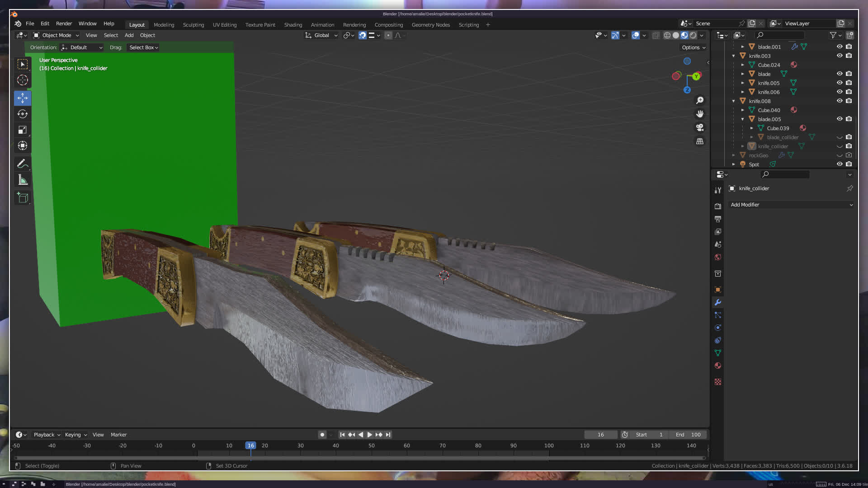Image resolution: width=868 pixels, height=488 pixels.
Task: Open the Render menu
Action: click(64, 23)
